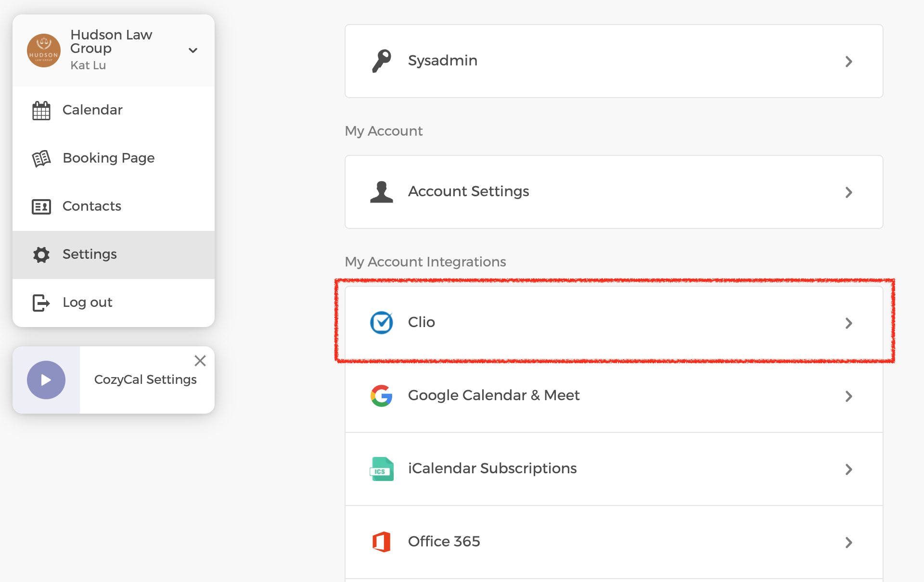Screen dimensions: 924x582
Task: Click the green ICS file icon
Action: click(x=382, y=469)
